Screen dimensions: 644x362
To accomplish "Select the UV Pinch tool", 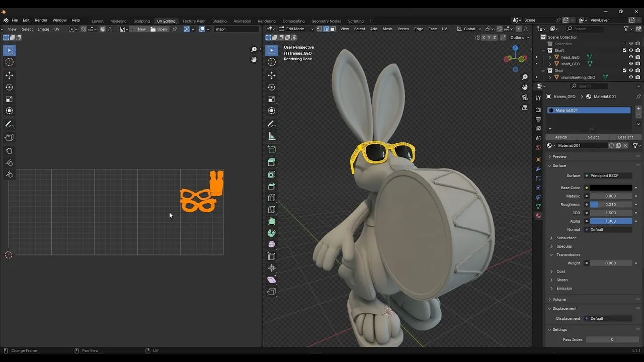I will pyautogui.click(x=10, y=174).
